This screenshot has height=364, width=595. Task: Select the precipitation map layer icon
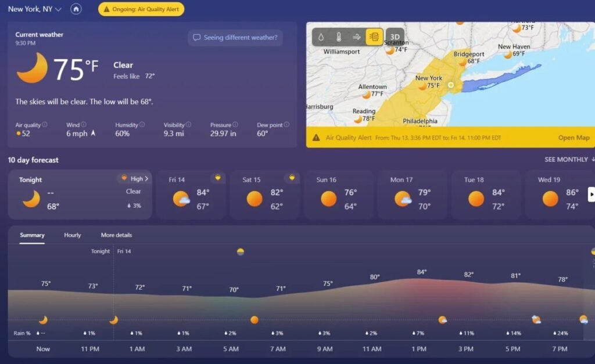click(x=321, y=37)
